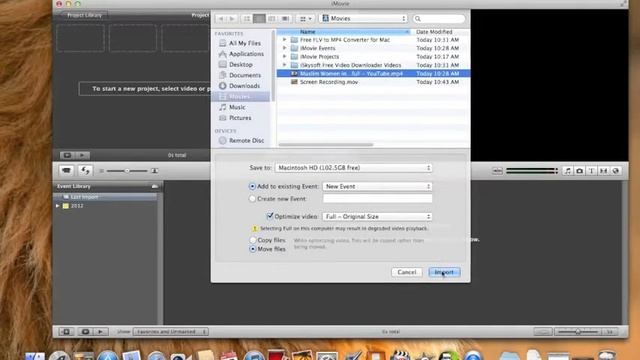Screen dimensions: 640x360
Task: Open the Full – Original Size dropdown
Action: pyautogui.click(x=377, y=217)
